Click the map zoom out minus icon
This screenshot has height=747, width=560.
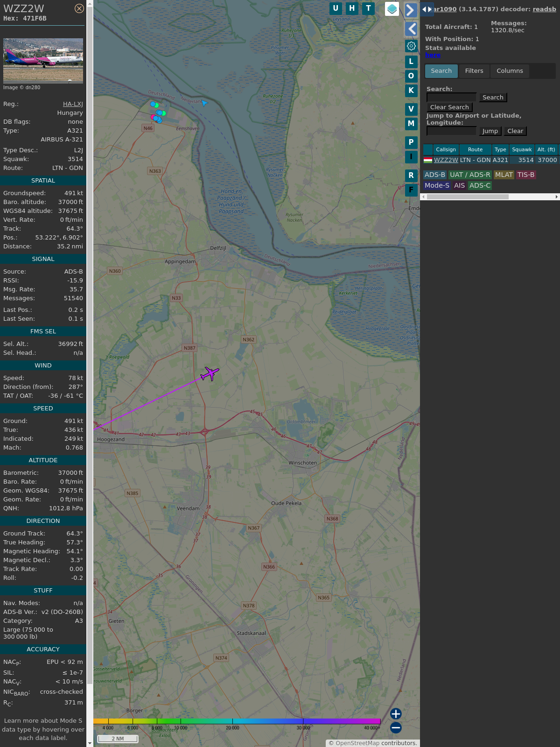[x=396, y=727]
